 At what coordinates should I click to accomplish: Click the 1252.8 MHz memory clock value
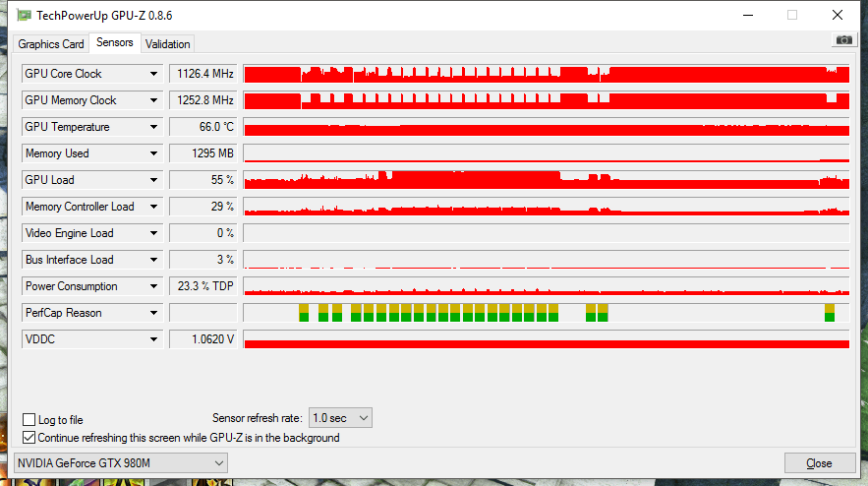click(203, 100)
